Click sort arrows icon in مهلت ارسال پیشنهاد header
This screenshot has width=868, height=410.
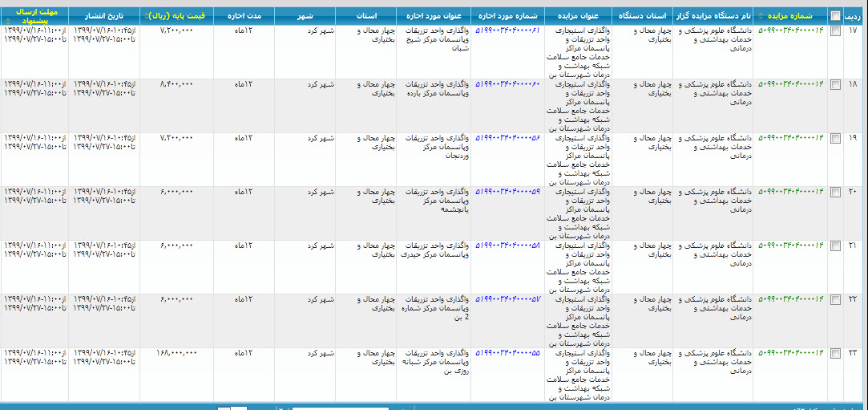click(34, 22)
